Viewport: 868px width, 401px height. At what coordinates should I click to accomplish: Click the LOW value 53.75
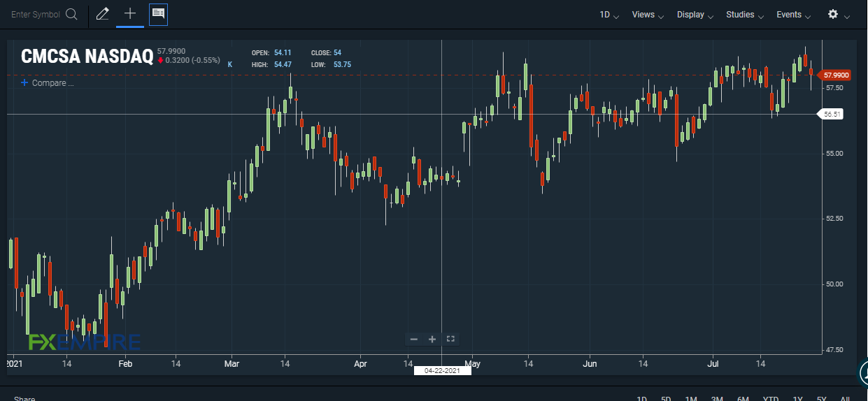pos(342,64)
